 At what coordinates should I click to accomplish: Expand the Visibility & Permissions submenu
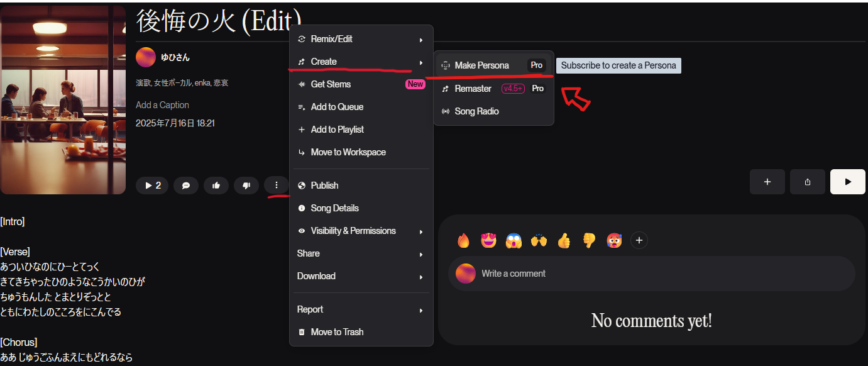pyautogui.click(x=361, y=231)
